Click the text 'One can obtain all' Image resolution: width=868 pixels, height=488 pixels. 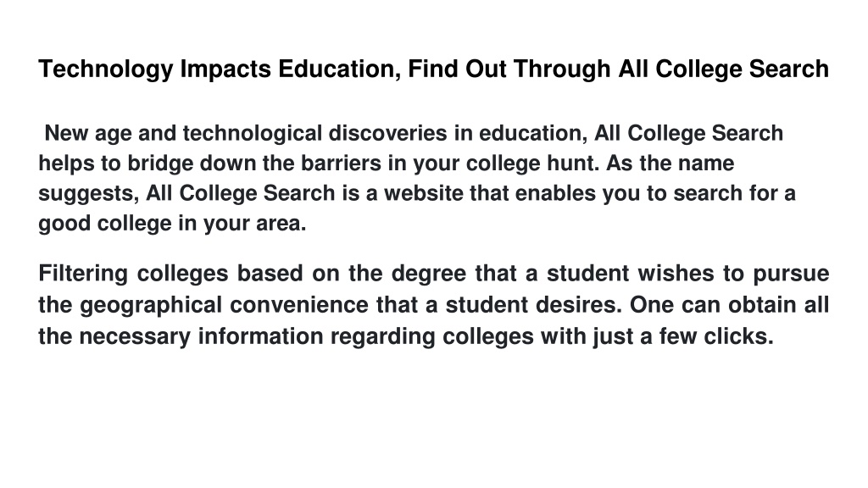click(730, 305)
